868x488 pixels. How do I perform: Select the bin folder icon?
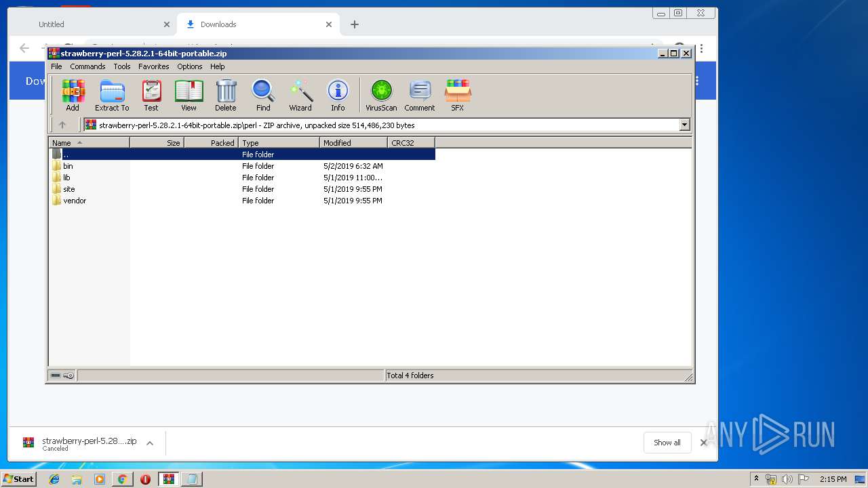click(57, 166)
